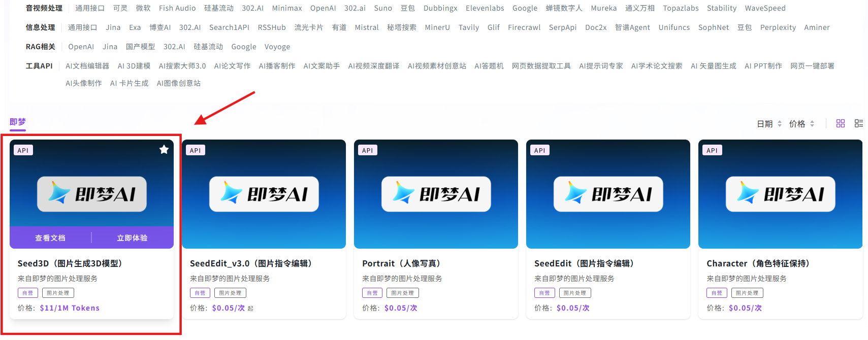The image size is (868, 340).
Task: Open AI答题机 tool
Action: point(489,66)
